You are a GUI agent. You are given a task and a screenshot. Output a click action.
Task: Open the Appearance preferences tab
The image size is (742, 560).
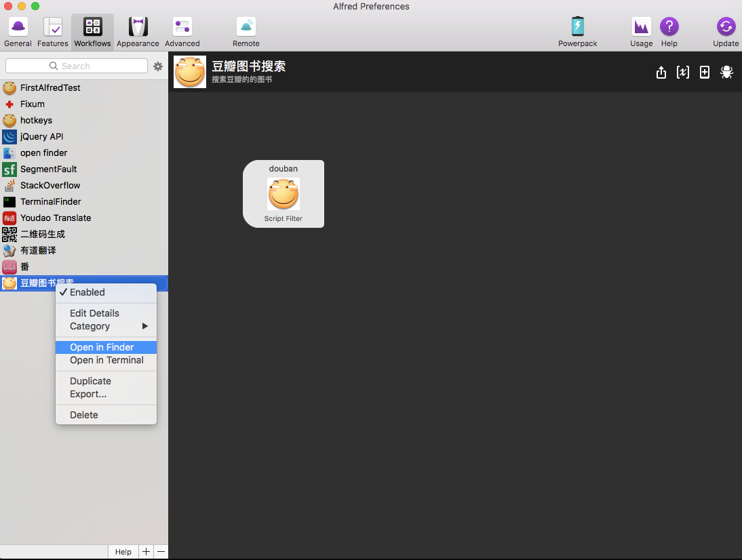(x=138, y=32)
